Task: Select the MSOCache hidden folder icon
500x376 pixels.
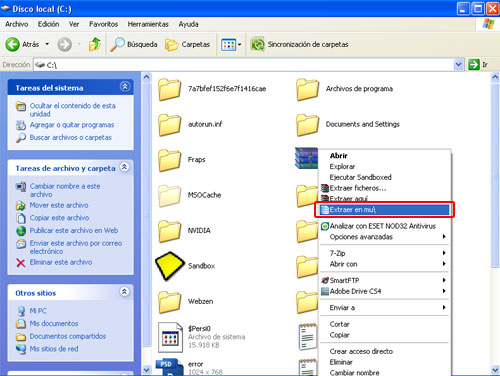Action: pos(169,196)
